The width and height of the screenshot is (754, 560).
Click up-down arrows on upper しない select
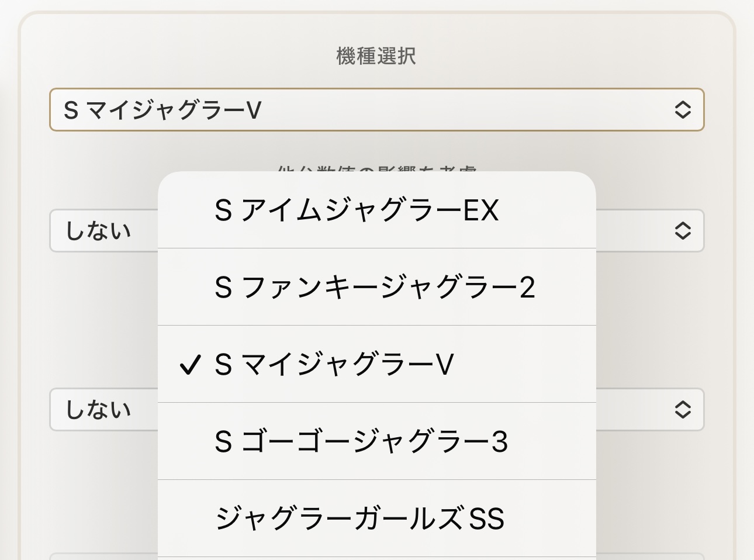tap(682, 230)
